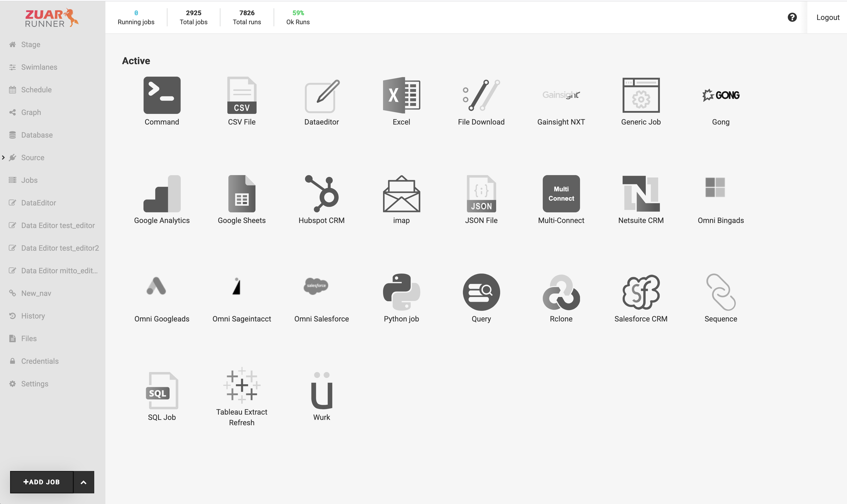
Task: Select the Query job icon
Action: [481, 292]
